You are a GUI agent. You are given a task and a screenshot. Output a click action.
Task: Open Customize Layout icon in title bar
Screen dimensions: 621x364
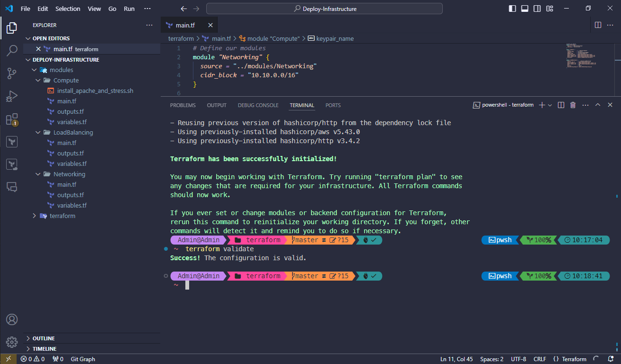click(x=550, y=9)
